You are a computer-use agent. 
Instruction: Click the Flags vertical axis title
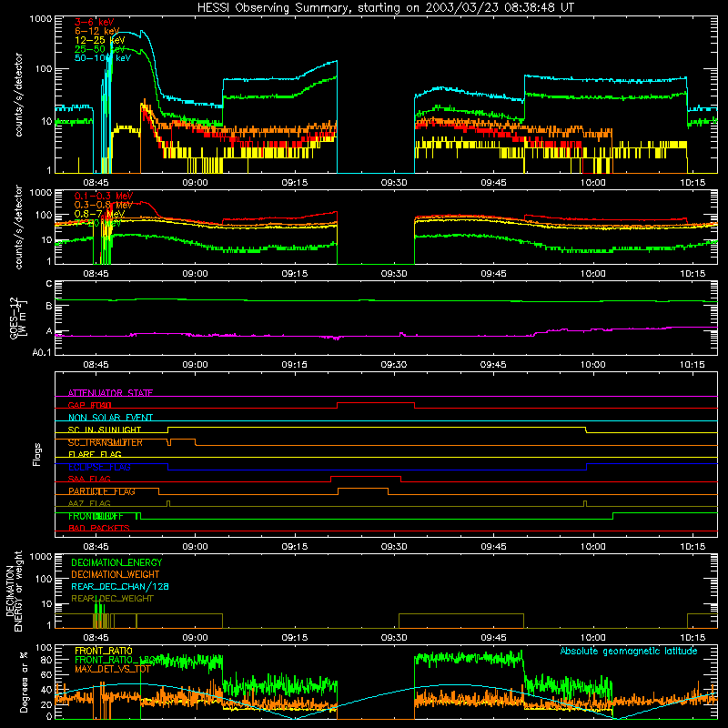tap(37, 455)
